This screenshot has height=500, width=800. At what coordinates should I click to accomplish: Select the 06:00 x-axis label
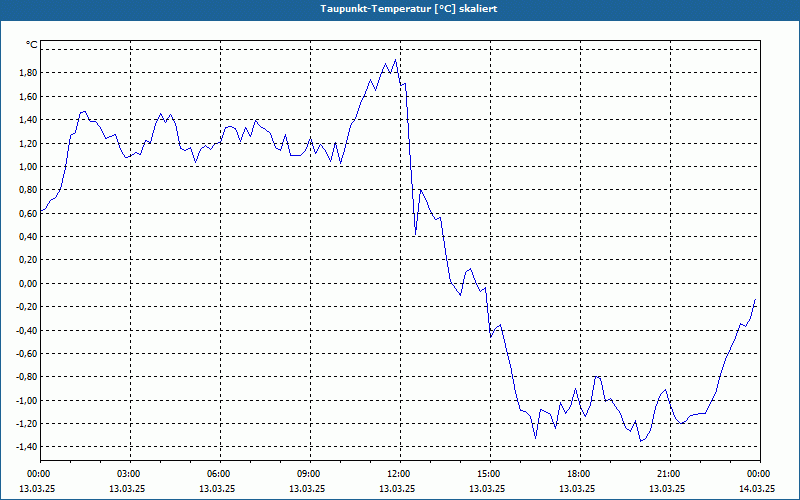pos(220,474)
